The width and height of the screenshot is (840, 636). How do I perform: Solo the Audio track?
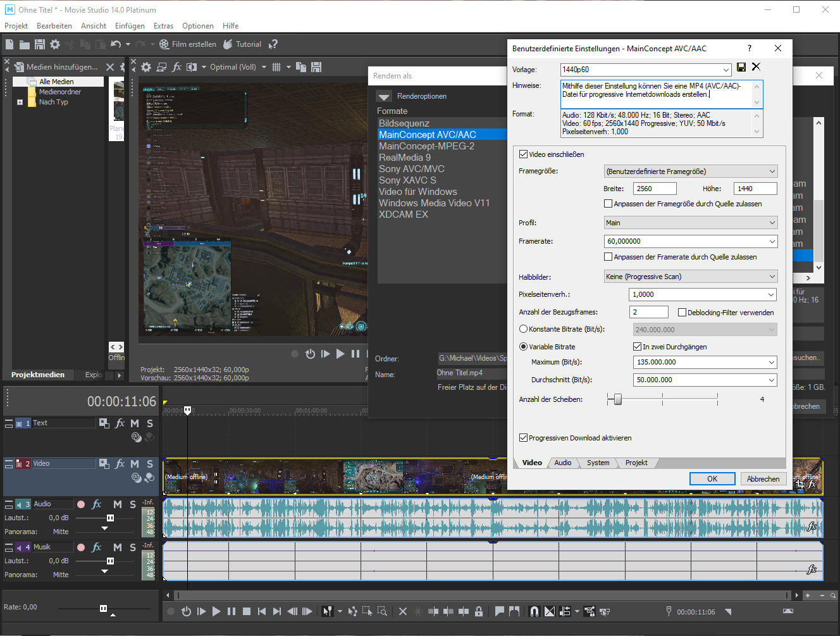133,504
